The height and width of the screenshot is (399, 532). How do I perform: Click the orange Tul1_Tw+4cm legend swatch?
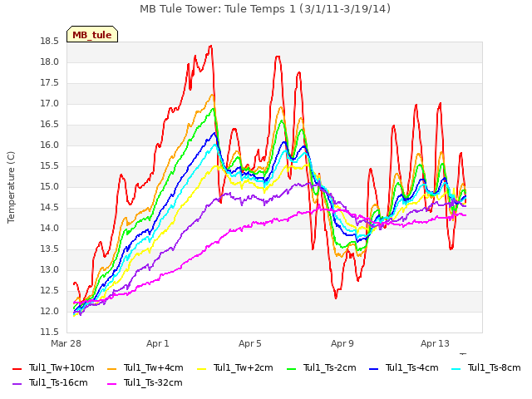111,368
